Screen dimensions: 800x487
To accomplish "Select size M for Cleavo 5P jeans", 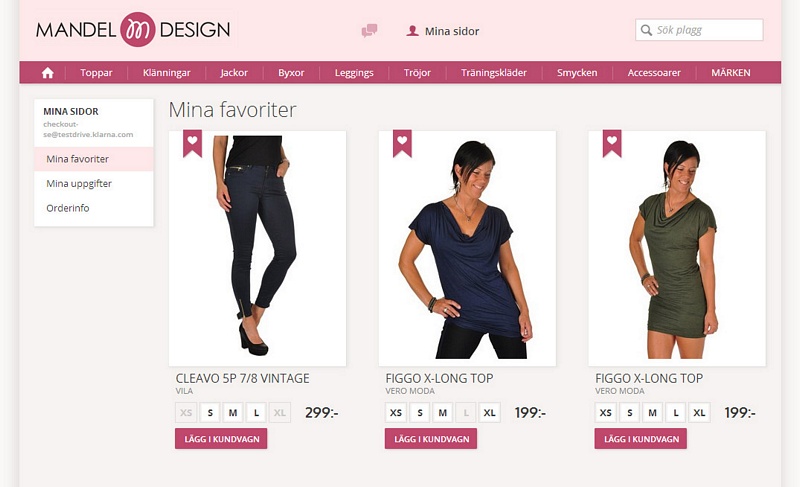I will tap(233, 413).
